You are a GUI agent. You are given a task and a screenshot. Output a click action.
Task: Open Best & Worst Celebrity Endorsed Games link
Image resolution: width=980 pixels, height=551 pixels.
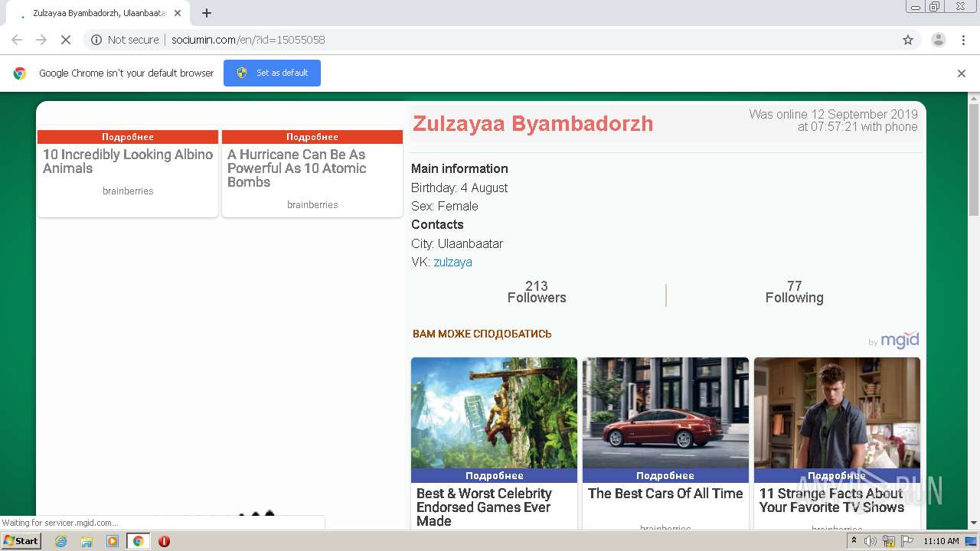(x=484, y=507)
